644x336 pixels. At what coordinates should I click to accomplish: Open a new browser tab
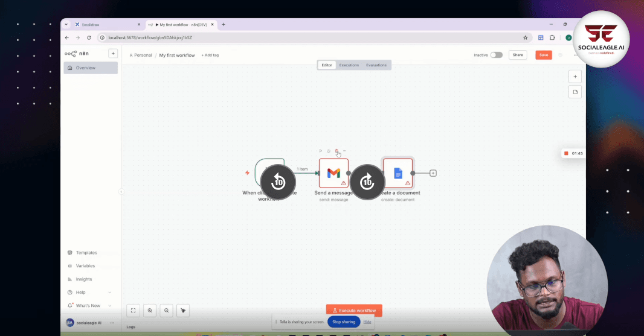pos(224,25)
